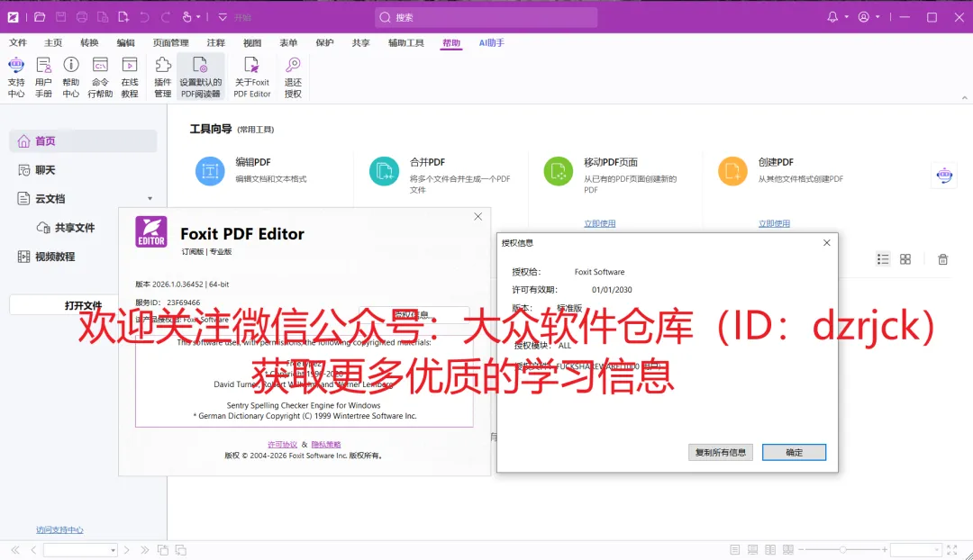
Task: Select continuous page view in status bar
Action: [752, 550]
